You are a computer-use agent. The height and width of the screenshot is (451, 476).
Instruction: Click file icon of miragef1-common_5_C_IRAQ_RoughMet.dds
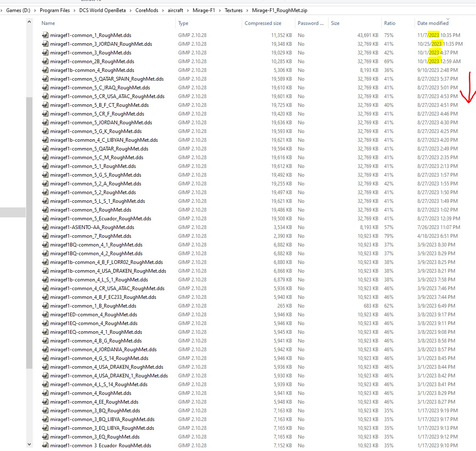pos(45,87)
